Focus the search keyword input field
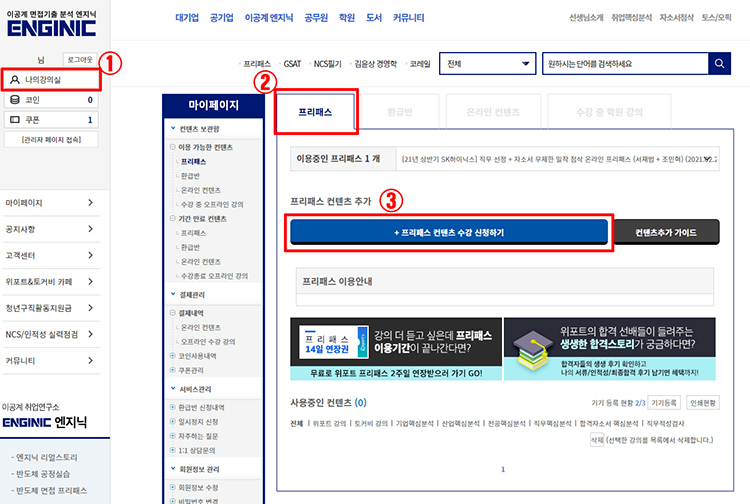 point(622,64)
